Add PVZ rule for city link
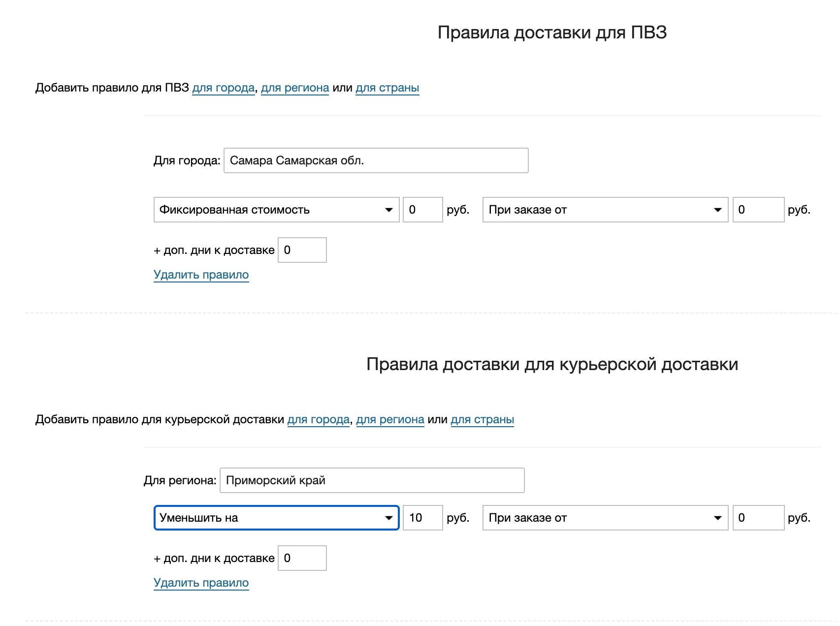 click(223, 88)
